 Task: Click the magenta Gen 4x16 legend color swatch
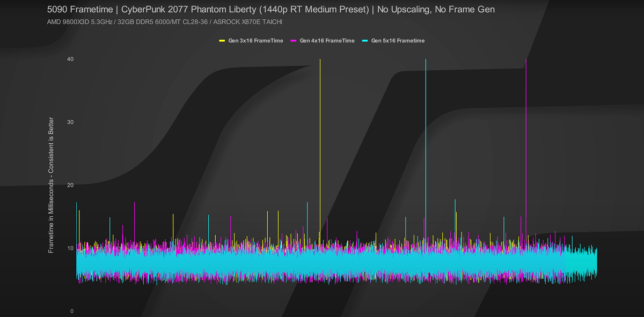(x=294, y=41)
